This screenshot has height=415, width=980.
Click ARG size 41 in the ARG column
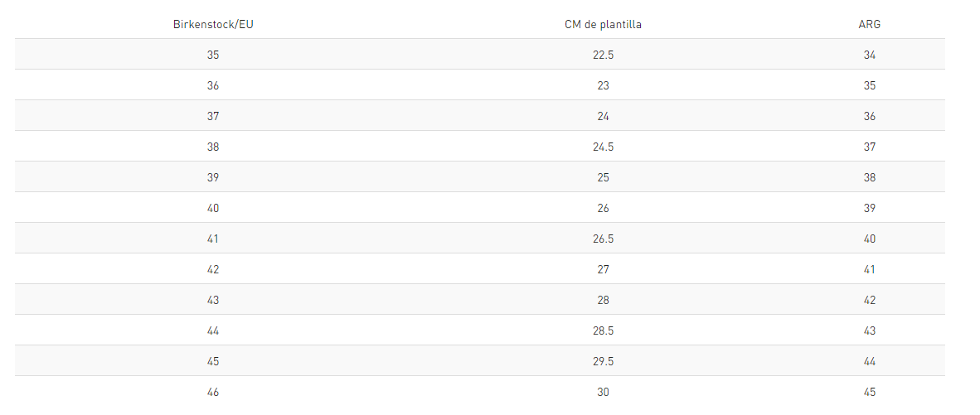pos(869,269)
